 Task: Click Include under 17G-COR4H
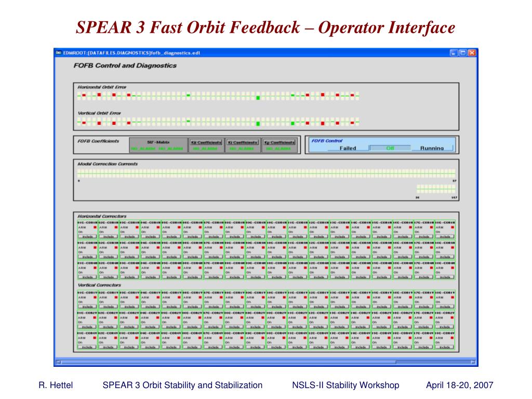424,277
